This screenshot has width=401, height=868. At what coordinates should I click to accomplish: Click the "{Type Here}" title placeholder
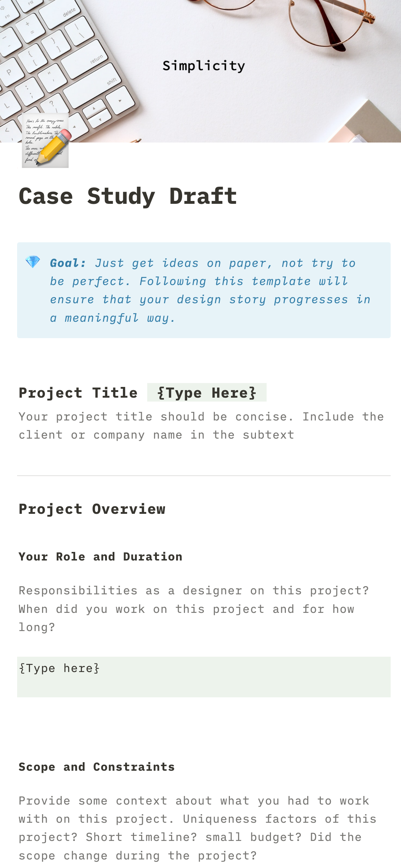point(207,393)
